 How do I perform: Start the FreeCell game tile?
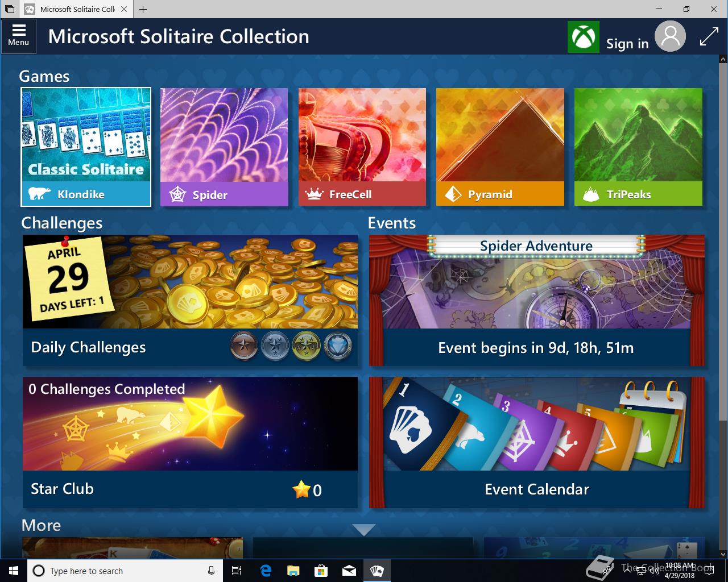pyautogui.click(x=362, y=147)
